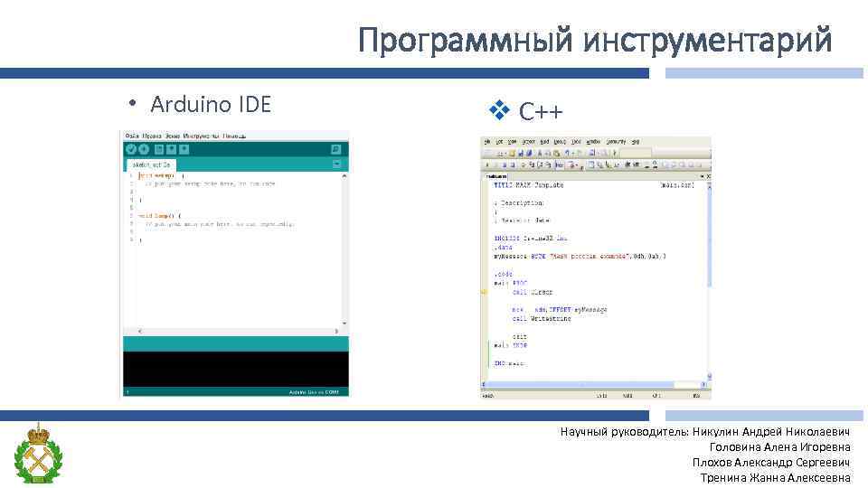Open the Помощь menu in Arduino IDE

coord(234,136)
